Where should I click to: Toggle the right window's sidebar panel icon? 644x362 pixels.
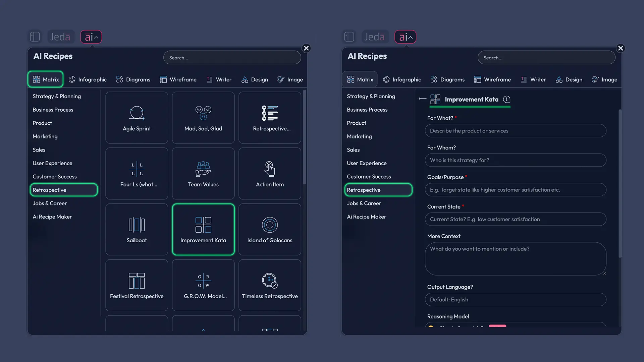[349, 37]
